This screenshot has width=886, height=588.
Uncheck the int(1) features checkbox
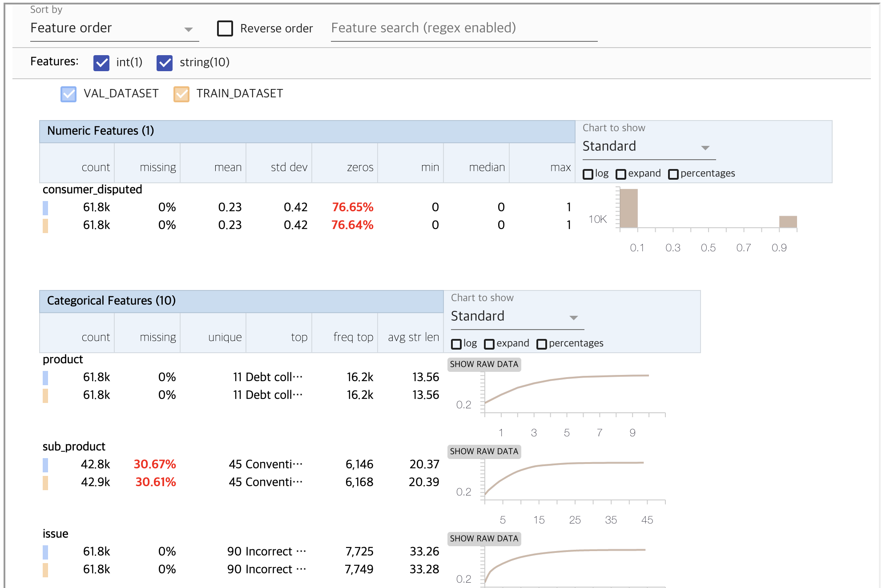101,63
